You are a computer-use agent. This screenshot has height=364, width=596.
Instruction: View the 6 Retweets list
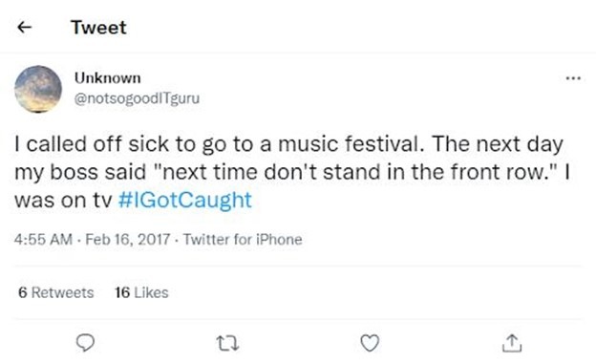coord(55,292)
